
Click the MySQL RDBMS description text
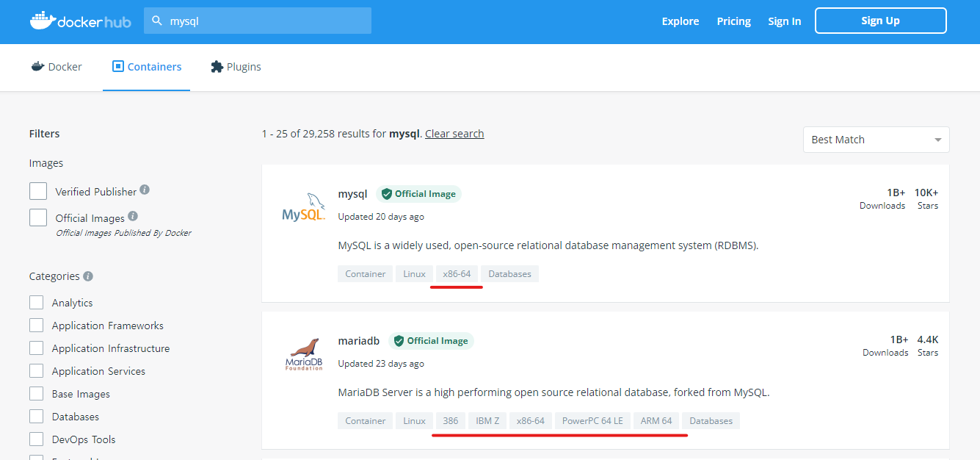(x=548, y=245)
